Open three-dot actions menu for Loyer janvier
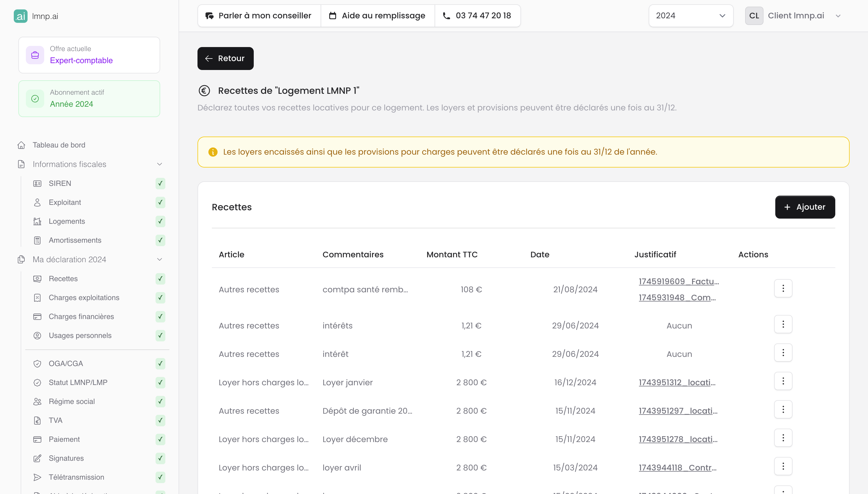Screen dimensions: 868x494 [783, 381]
